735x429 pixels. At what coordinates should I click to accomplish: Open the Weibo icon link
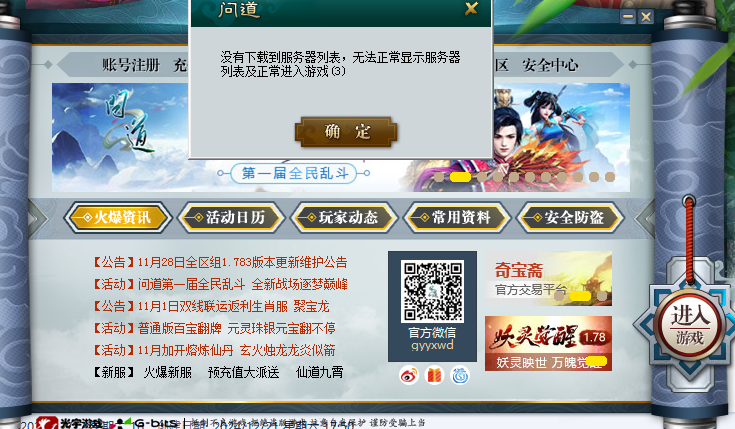409,376
